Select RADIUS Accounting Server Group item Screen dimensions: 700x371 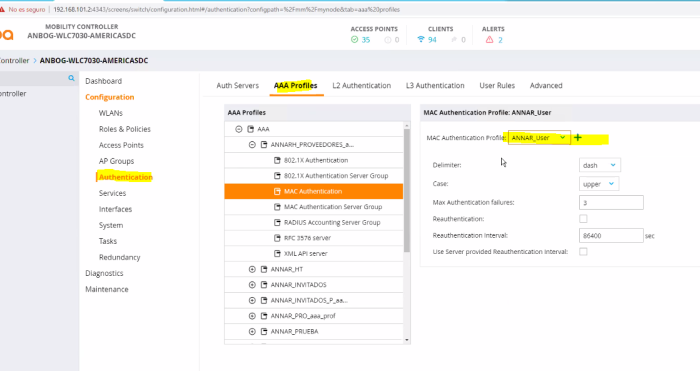(313, 222)
